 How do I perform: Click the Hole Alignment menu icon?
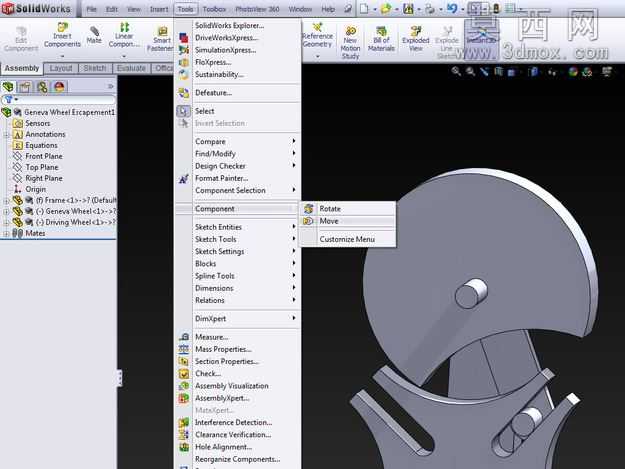184,447
